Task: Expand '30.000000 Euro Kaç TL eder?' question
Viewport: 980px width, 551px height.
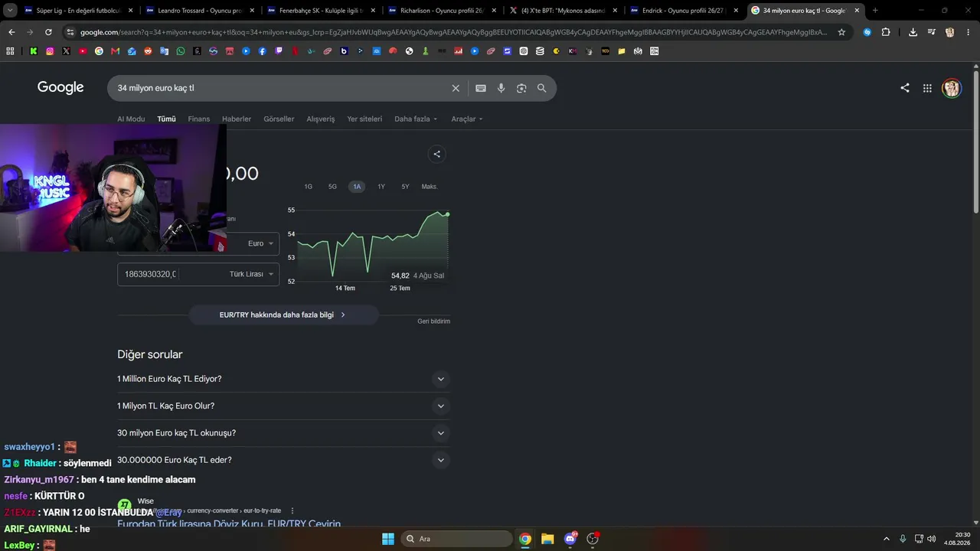Action: [283, 460]
